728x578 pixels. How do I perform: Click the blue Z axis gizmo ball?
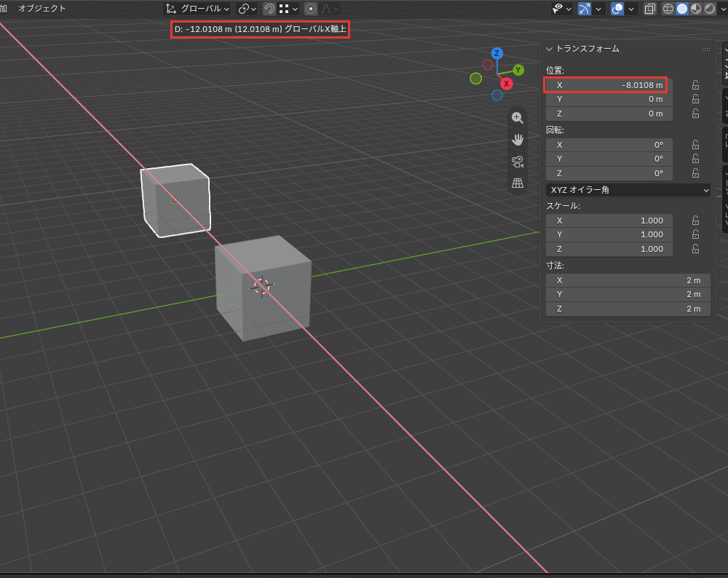pyautogui.click(x=496, y=53)
